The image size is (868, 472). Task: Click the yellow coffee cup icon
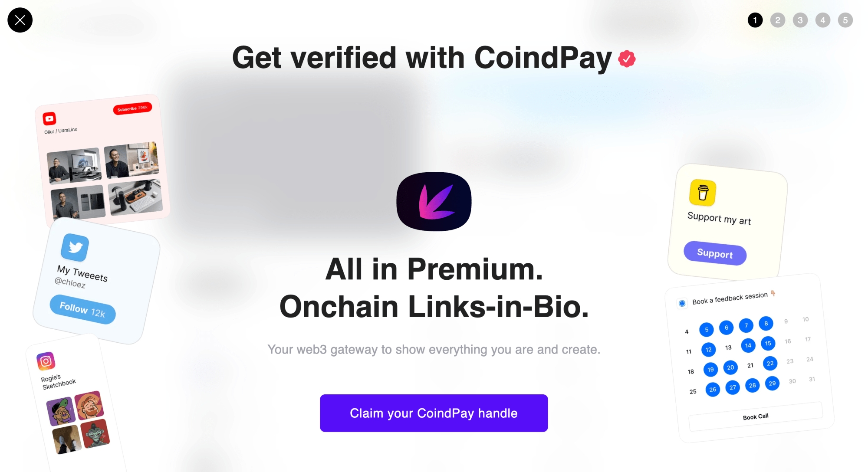pyautogui.click(x=703, y=193)
